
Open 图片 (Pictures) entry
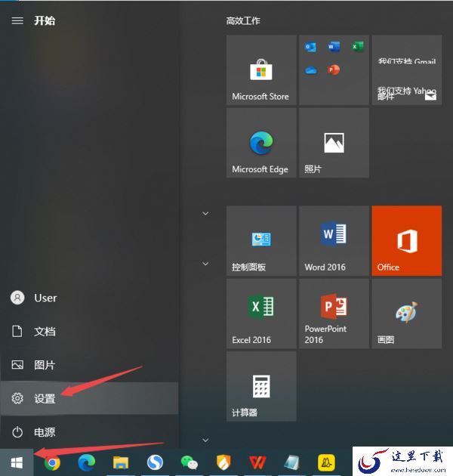(89, 365)
